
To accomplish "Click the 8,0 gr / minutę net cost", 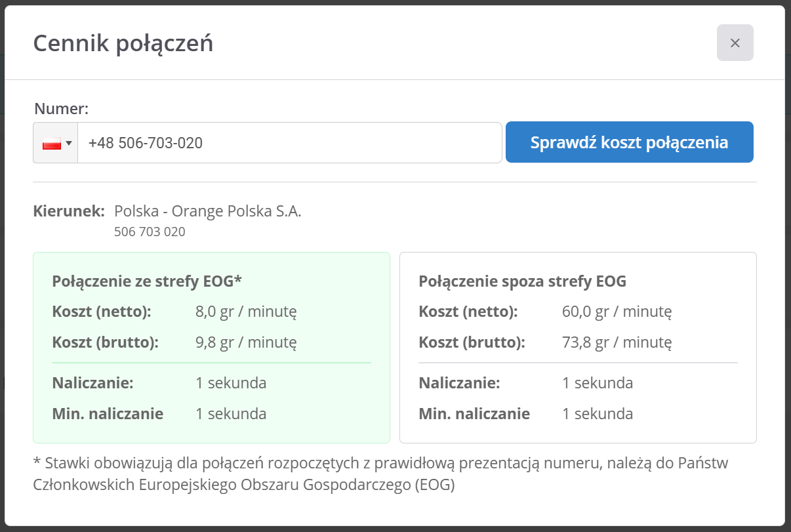I will 246,312.
